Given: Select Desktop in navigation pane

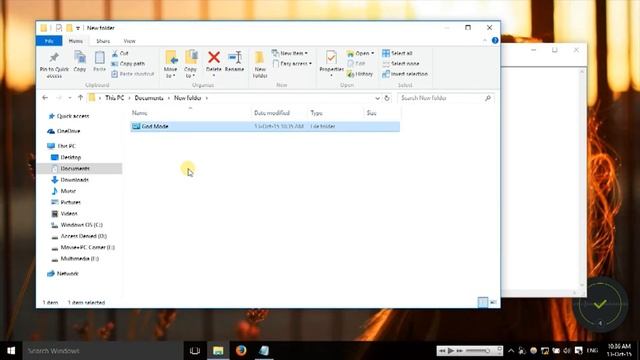Looking at the screenshot, I should click(71, 157).
